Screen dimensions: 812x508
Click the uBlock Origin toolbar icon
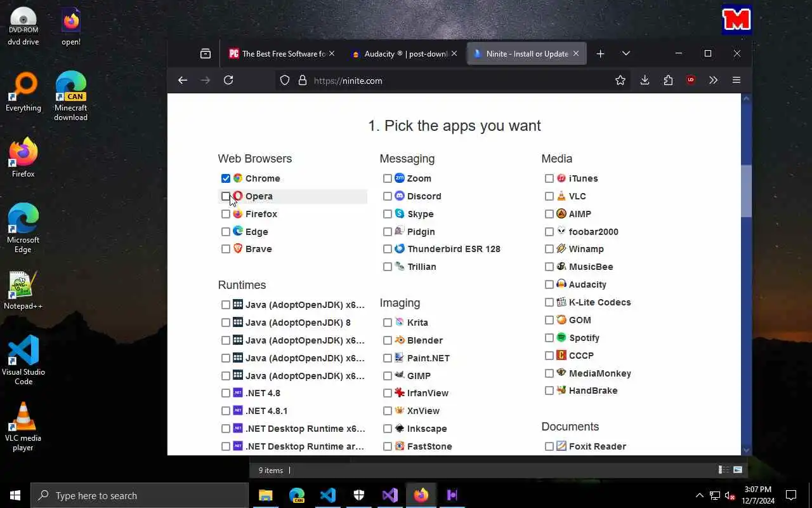pyautogui.click(x=691, y=80)
